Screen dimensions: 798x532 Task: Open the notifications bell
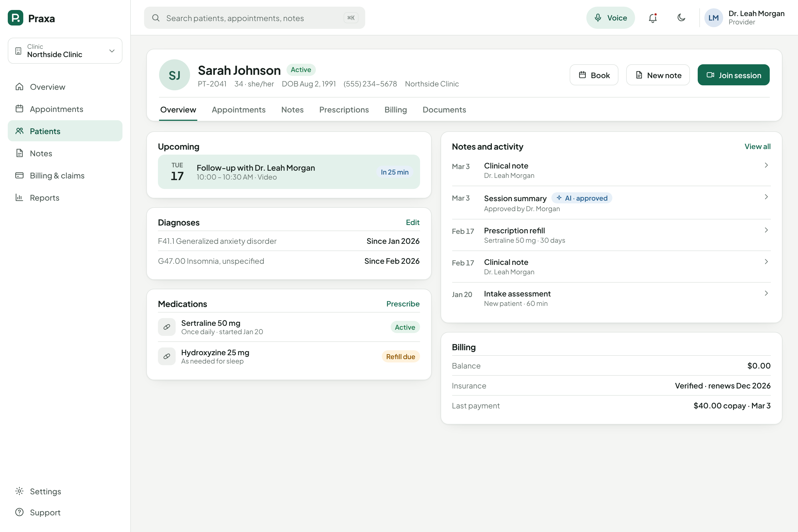[653, 18]
